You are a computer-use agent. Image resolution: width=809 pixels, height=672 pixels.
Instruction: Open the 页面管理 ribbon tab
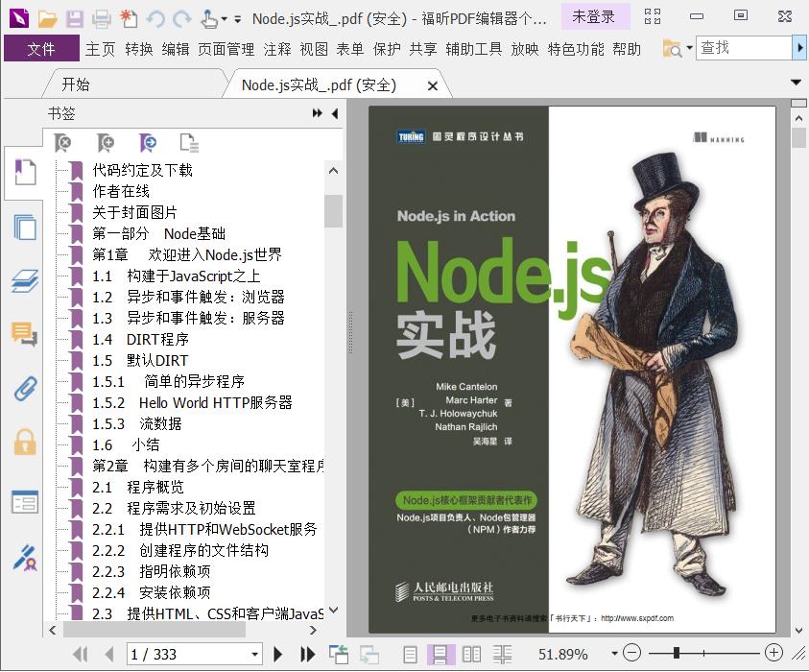click(226, 49)
